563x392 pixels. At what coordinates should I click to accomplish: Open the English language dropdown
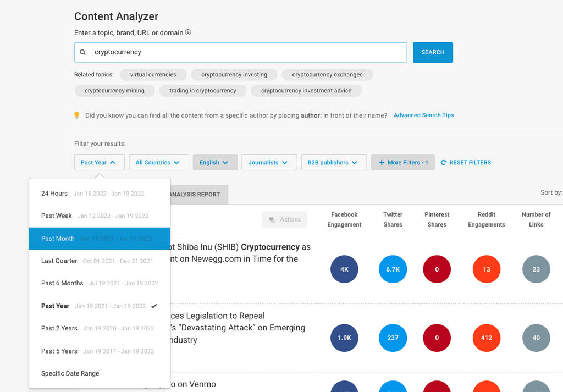(214, 163)
